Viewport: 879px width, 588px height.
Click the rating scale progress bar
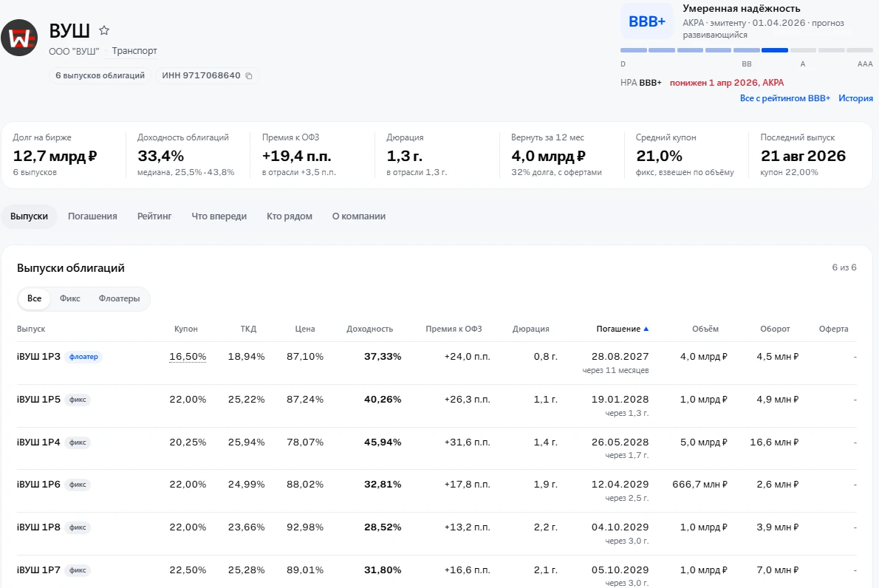[x=747, y=50]
